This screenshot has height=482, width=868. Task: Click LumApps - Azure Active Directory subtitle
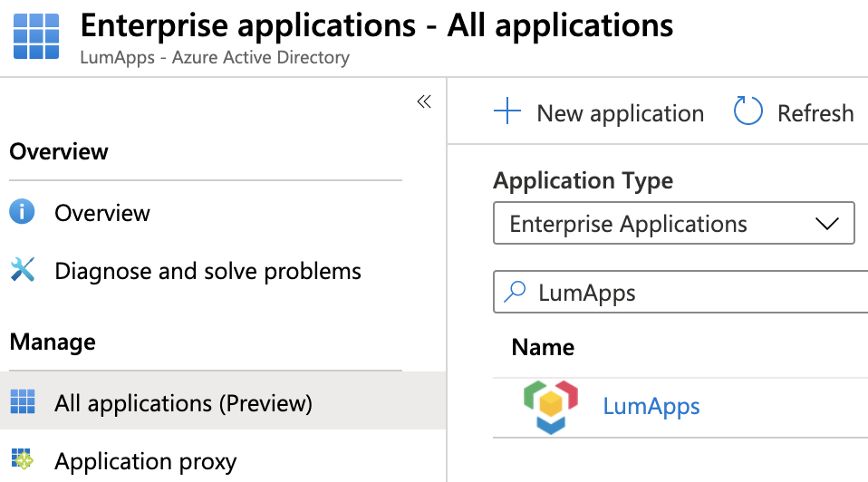(x=215, y=58)
